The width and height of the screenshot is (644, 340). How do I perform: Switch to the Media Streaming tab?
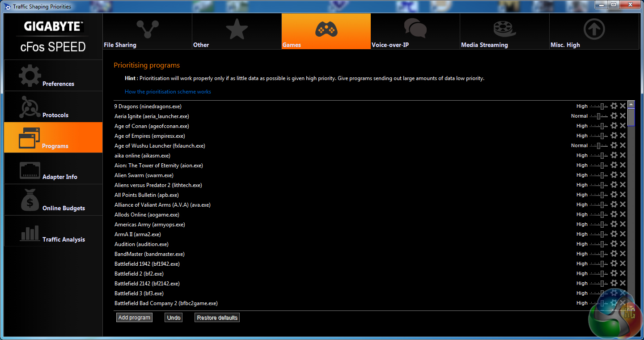[x=504, y=31]
